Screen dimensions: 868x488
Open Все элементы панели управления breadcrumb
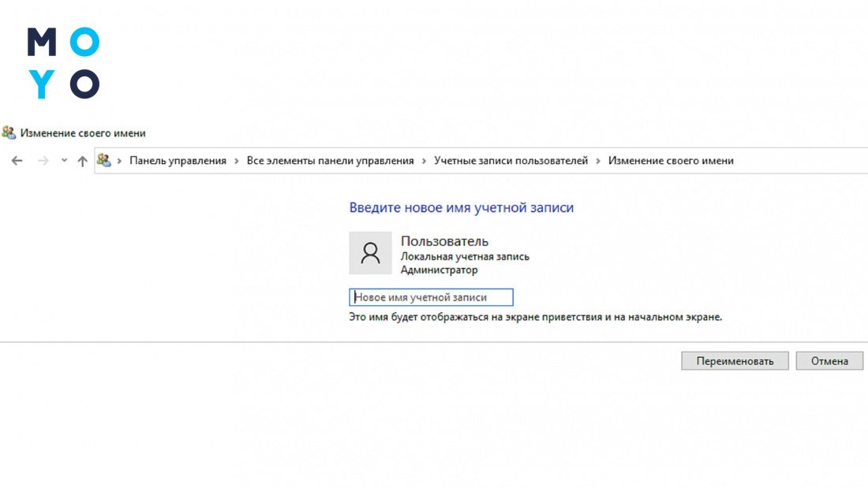330,161
